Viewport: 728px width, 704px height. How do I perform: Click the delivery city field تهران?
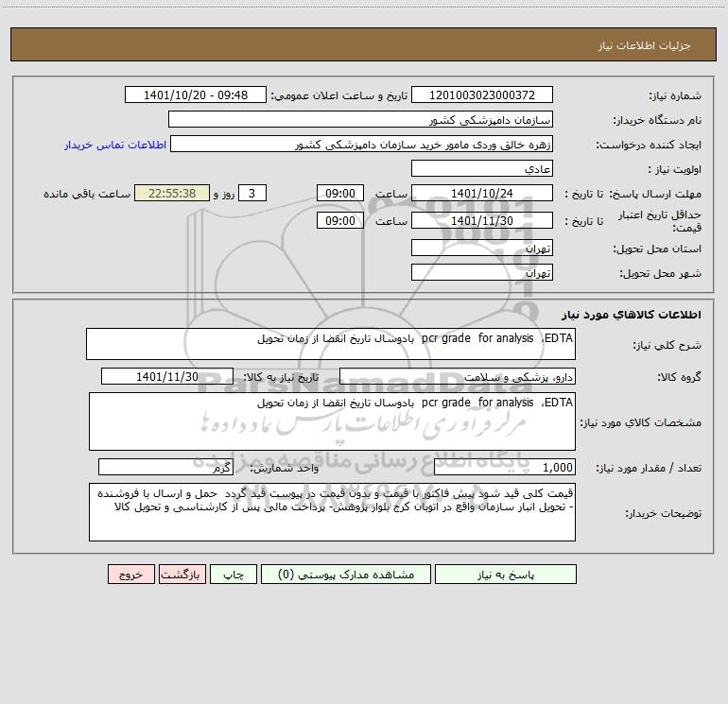click(482, 272)
